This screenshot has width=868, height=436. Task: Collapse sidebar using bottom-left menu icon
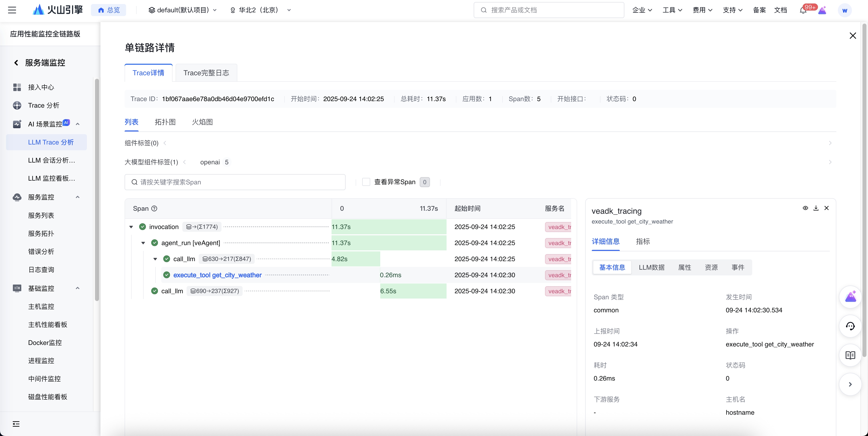click(x=16, y=424)
